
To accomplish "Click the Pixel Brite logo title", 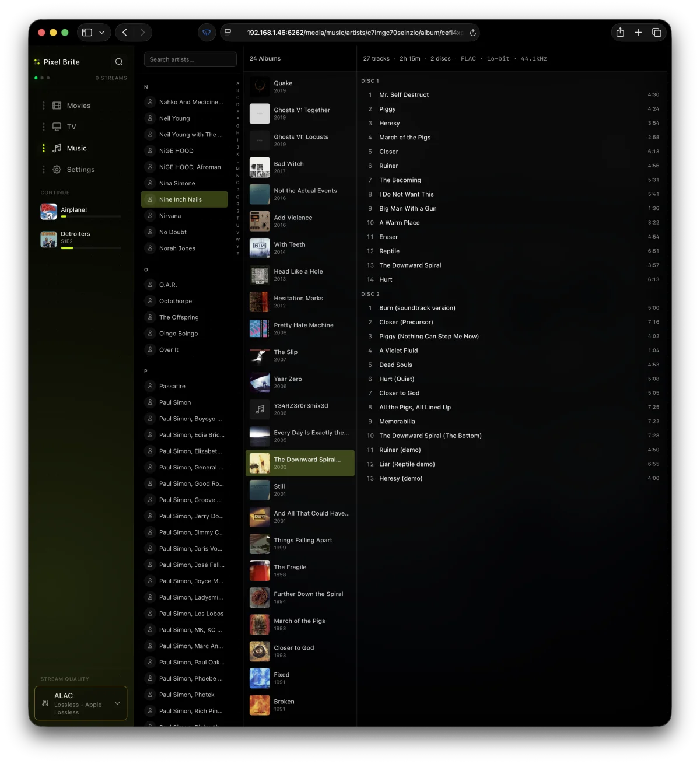I will pos(57,62).
